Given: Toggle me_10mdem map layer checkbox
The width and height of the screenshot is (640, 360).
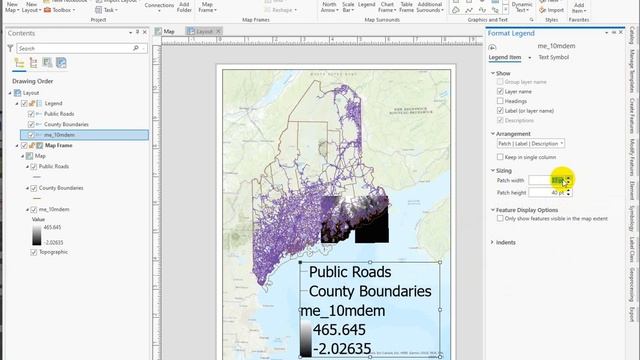Looking at the screenshot, I should [x=34, y=209].
